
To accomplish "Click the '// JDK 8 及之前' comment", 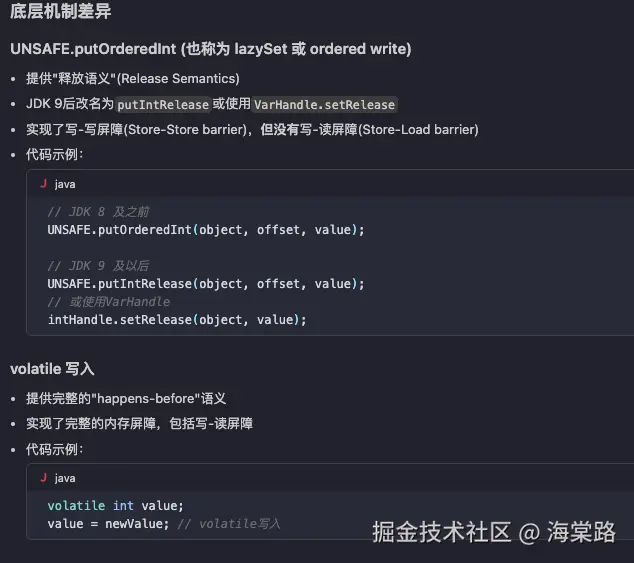I will 98,212.
